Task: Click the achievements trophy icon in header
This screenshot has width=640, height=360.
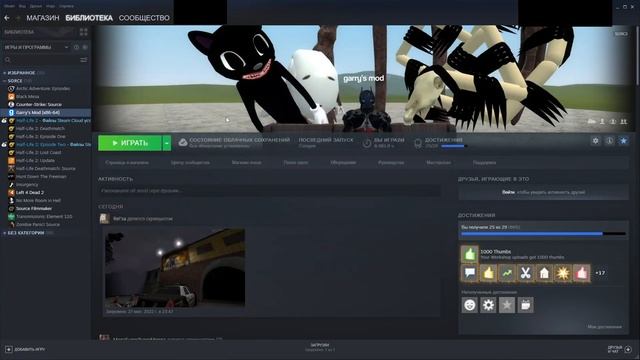Action: (x=418, y=143)
